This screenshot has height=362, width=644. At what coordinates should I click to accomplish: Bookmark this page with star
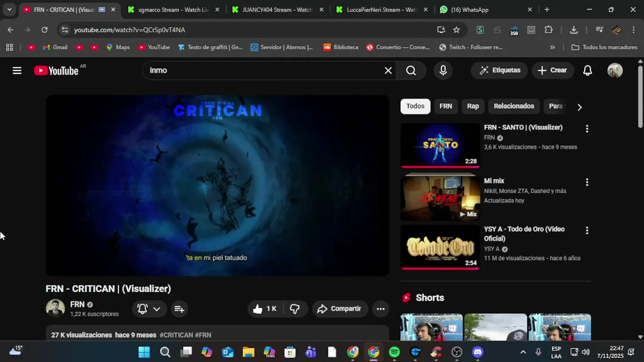pos(456,30)
